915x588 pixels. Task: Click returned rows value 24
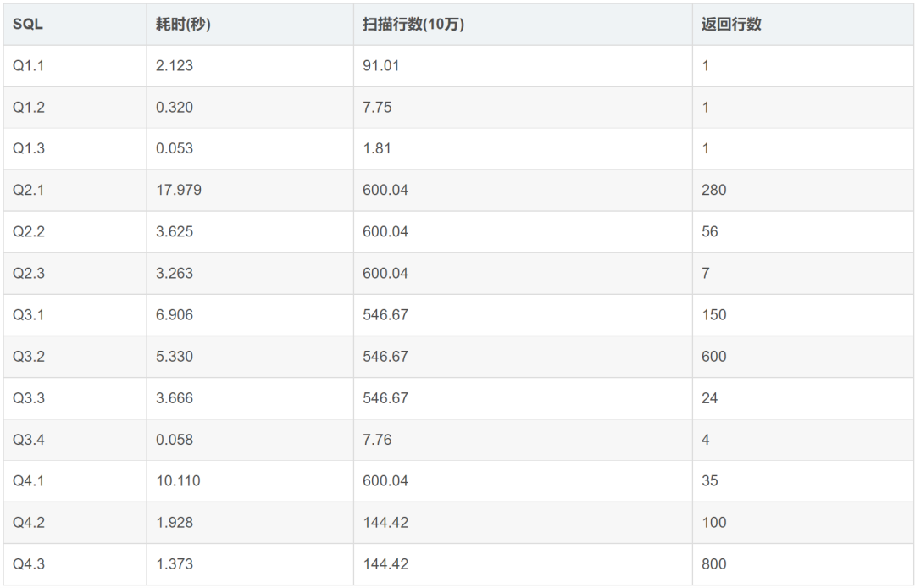(x=710, y=398)
